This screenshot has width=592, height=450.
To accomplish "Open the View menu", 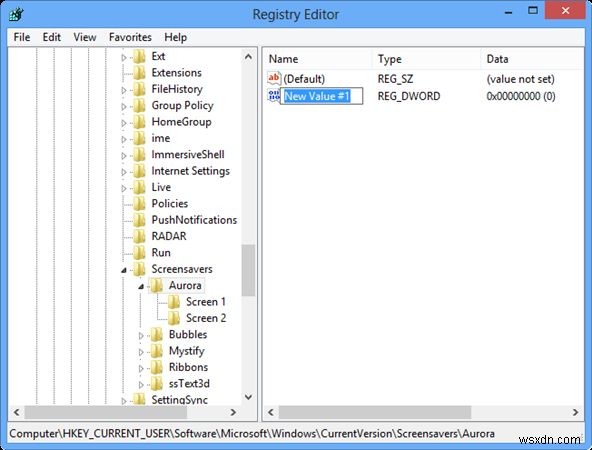I will coord(85,37).
